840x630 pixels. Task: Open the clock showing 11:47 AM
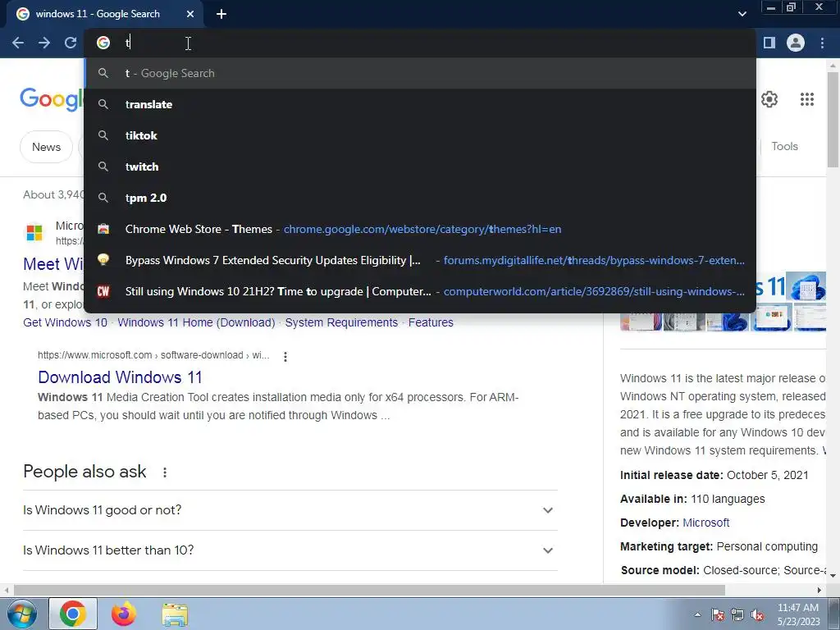798,614
